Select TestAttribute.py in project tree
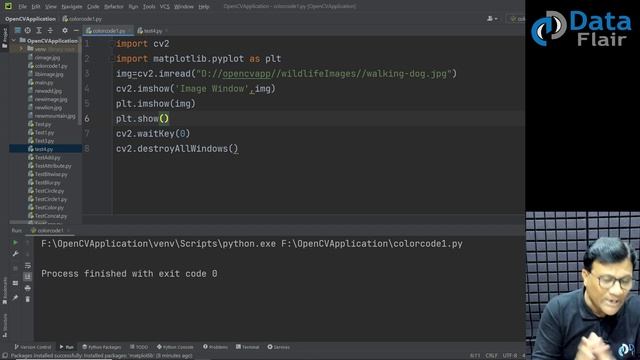The height and width of the screenshot is (360, 640). (49, 166)
